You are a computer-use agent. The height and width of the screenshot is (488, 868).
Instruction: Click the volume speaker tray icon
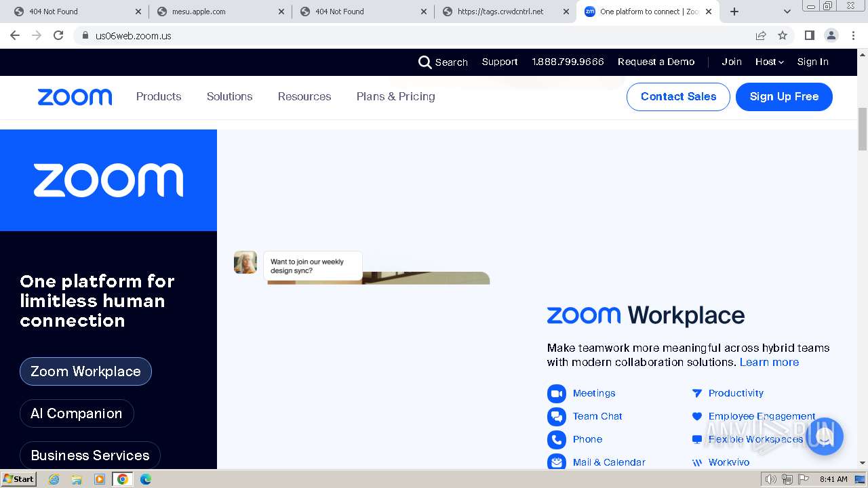coord(770,479)
